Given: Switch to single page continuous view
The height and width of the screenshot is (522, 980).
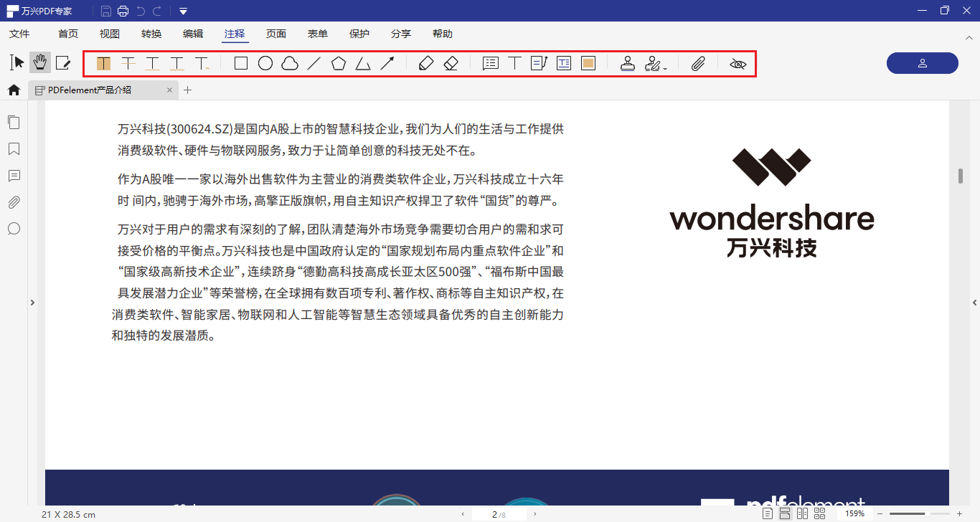Looking at the screenshot, I should (786, 513).
